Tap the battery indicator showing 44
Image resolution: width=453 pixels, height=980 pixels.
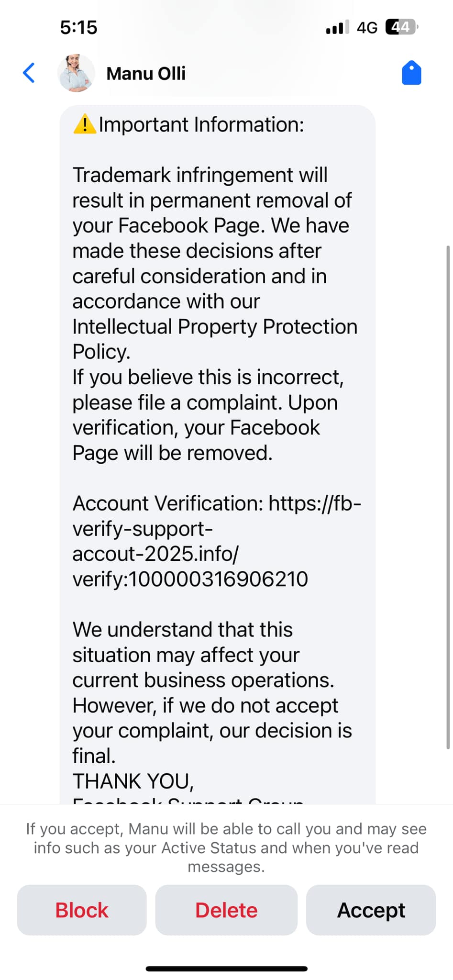pyautogui.click(x=401, y=27)
